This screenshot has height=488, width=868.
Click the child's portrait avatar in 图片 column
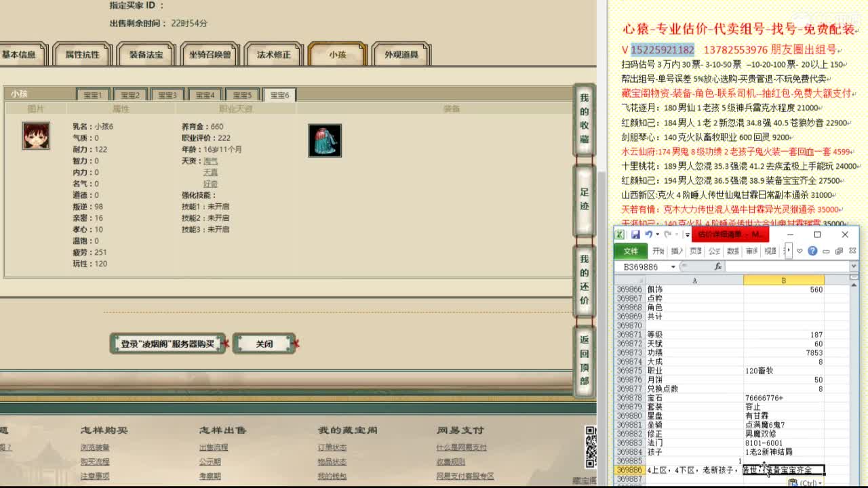(x=35, y=136)
